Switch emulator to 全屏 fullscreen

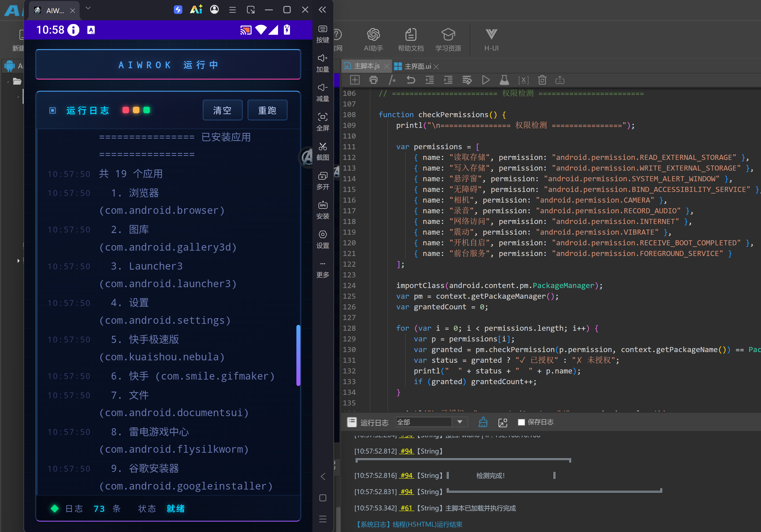coord(323,122)
